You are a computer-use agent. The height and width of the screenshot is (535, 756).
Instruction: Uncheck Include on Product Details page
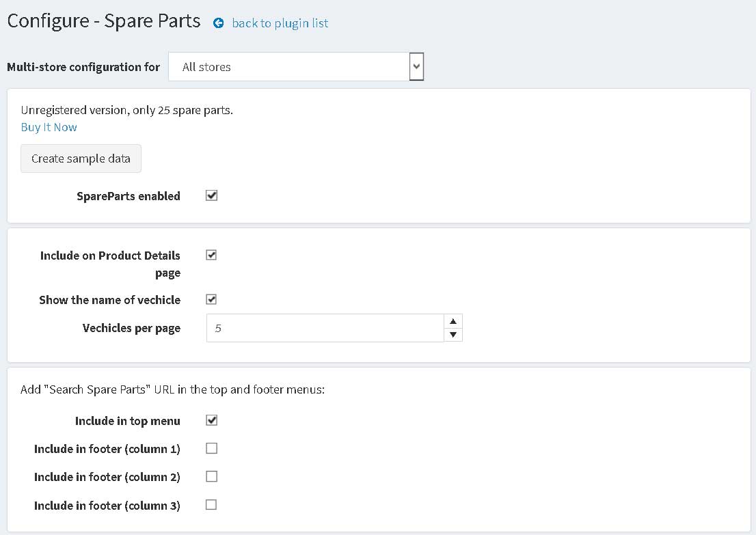pyautogui.click(x=211, y=255)
